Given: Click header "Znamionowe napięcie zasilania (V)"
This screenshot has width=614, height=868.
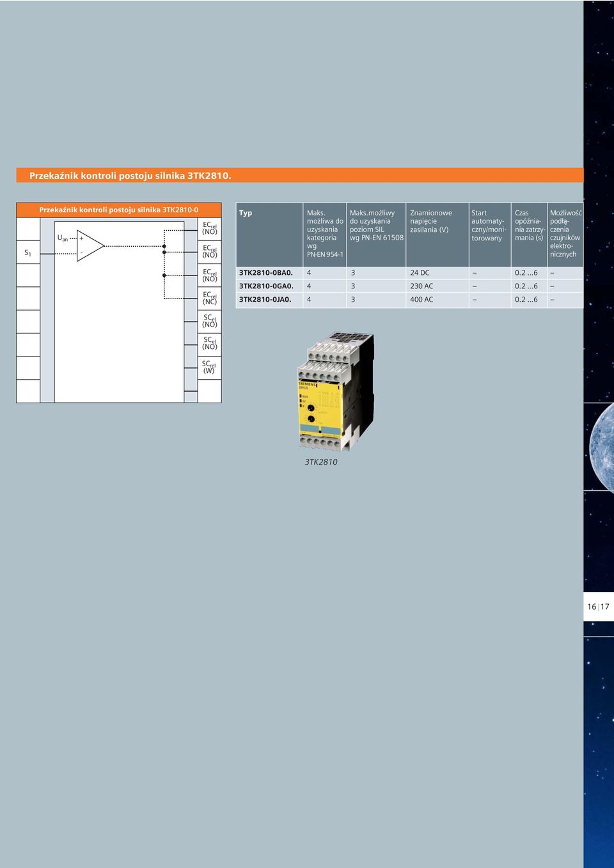Looking at the screenshot, I should tap(431, 221).
